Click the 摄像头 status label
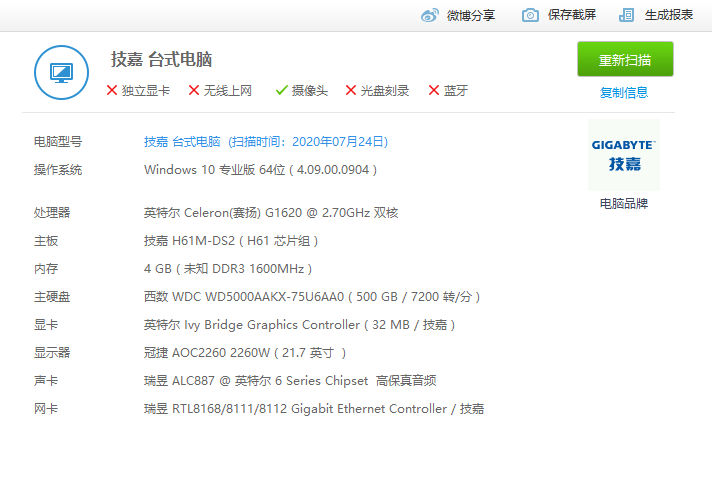The width and height of the screenshot is (712, 500). coord(310,91)
